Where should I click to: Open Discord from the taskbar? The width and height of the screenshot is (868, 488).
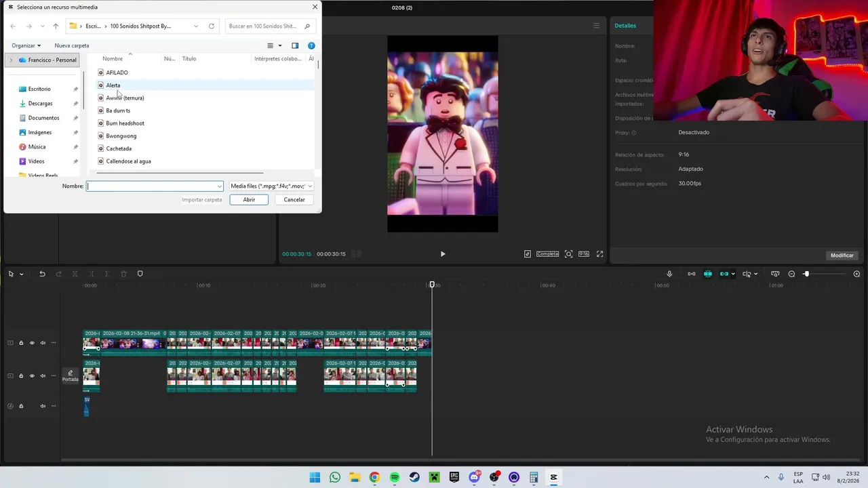click(474, 477)
